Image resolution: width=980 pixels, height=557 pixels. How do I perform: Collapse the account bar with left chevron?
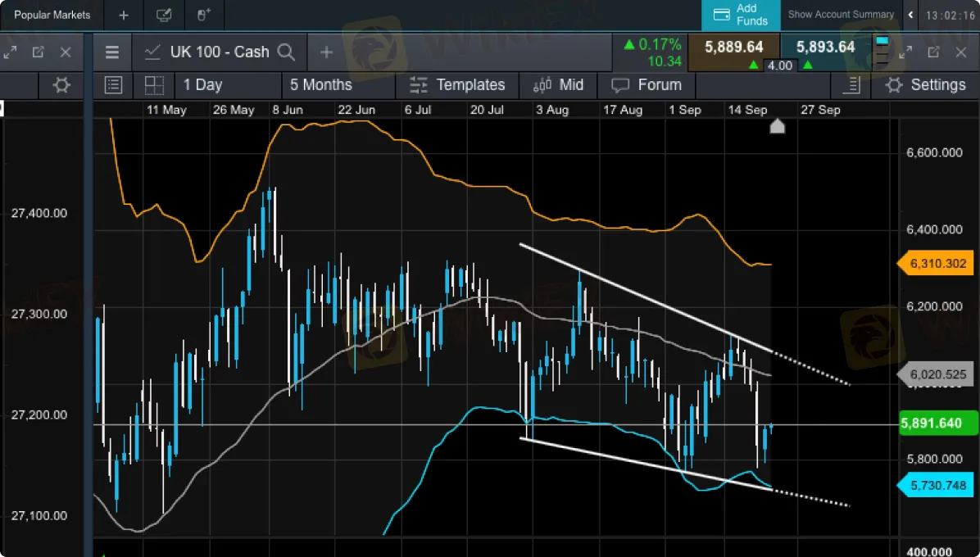tap(910, 14)
